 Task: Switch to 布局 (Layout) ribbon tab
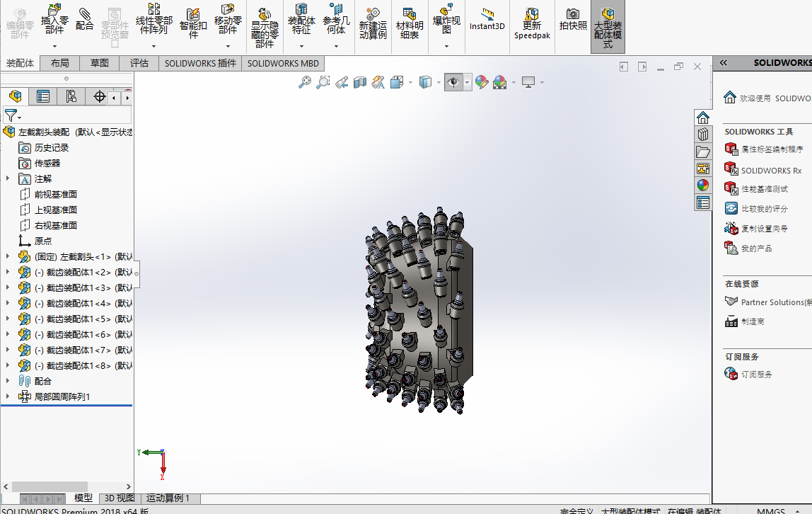[60, 63]
